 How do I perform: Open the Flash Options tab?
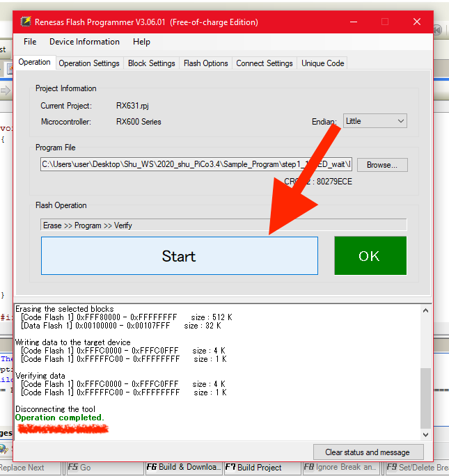(x=205, y=63)
